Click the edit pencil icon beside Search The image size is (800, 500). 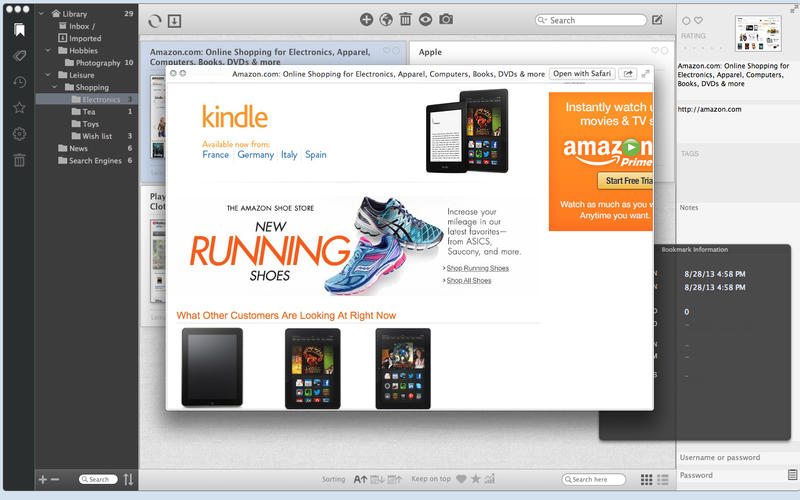[657, 20]
